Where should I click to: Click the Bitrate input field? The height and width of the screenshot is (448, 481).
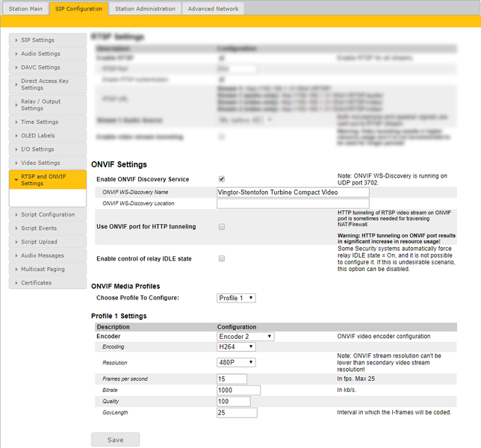[x=238, y=390]
